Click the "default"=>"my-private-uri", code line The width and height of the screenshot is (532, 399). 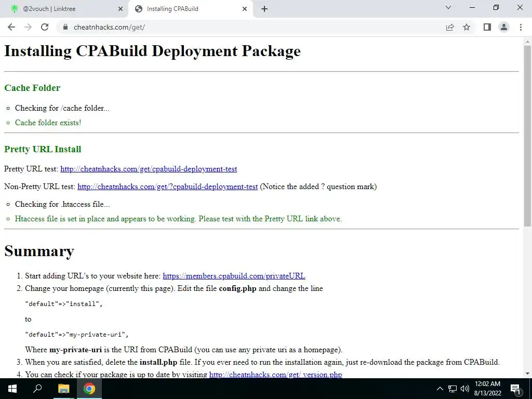(x=77, y=335)
